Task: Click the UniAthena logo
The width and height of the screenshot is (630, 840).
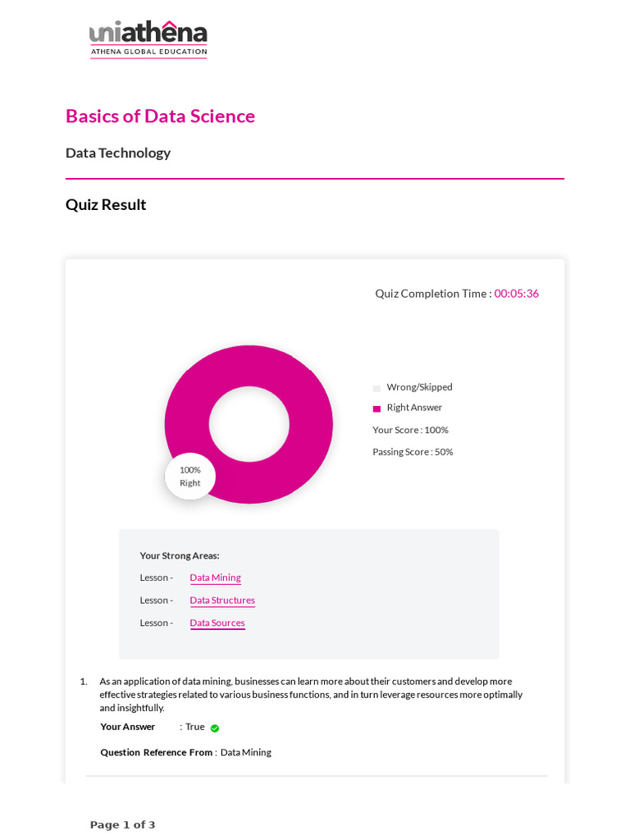Action: [148, 39]
